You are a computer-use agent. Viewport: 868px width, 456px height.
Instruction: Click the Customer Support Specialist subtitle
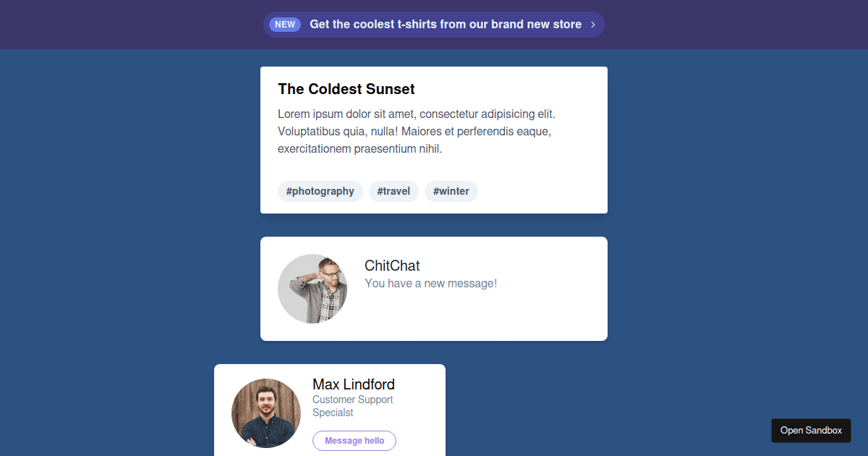point(352,405)
